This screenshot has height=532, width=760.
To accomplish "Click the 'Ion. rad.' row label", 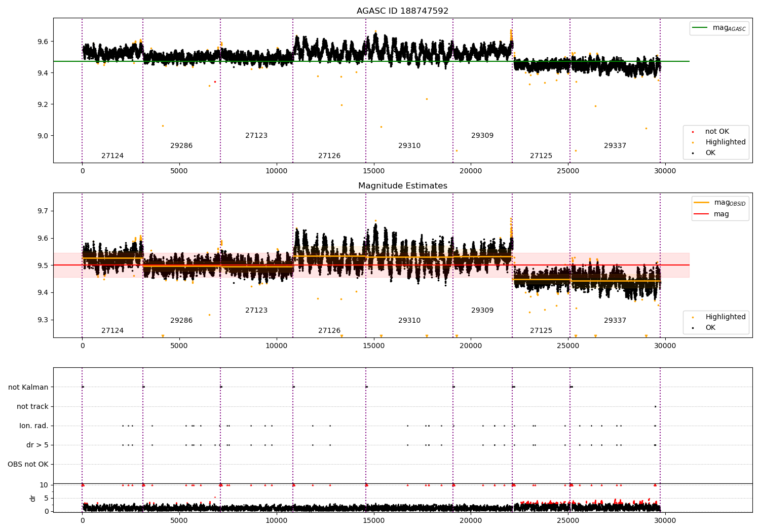I will [x=34, y=426].
